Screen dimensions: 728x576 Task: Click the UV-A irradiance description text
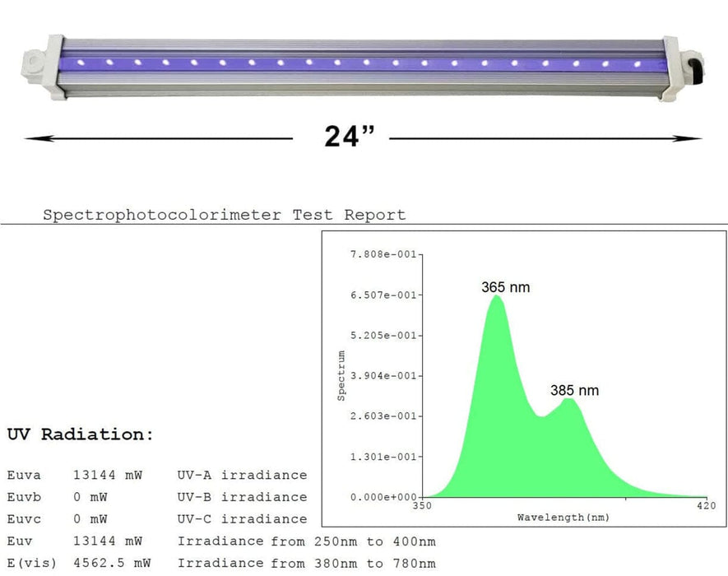[242, 475]
